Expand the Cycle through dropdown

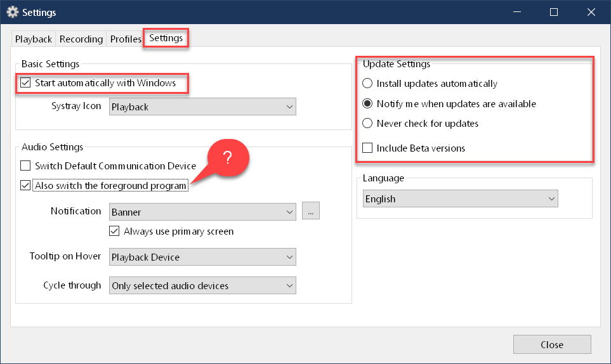[202, 285]
